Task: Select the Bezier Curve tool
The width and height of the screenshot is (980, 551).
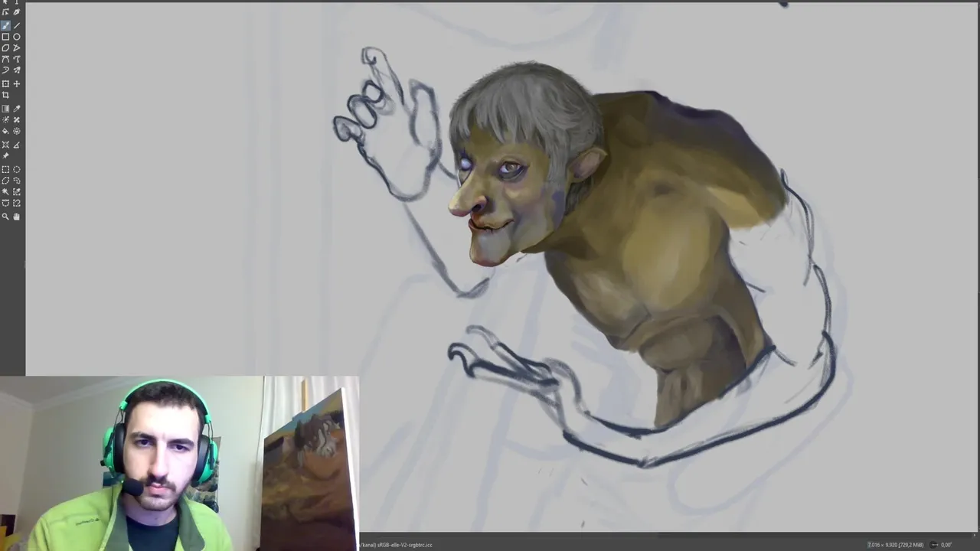Action: coord(5,59)
